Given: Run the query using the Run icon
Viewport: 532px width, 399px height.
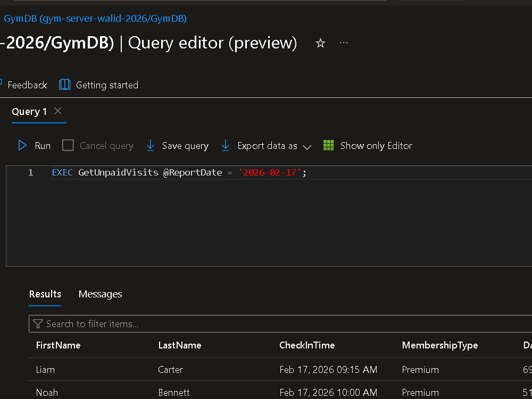Looking at the screenshot, I should click(x=22, y=145).
